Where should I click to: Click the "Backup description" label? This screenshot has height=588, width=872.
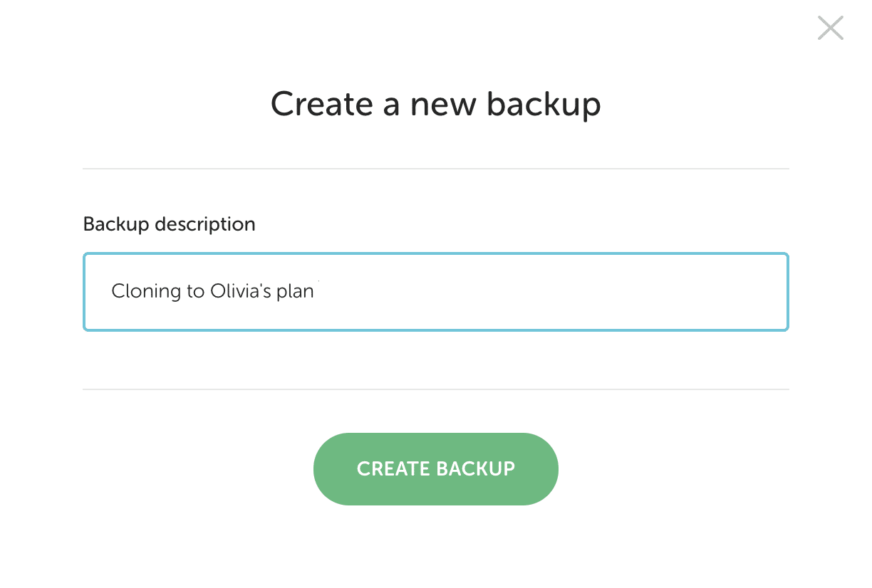coord(169,224)
